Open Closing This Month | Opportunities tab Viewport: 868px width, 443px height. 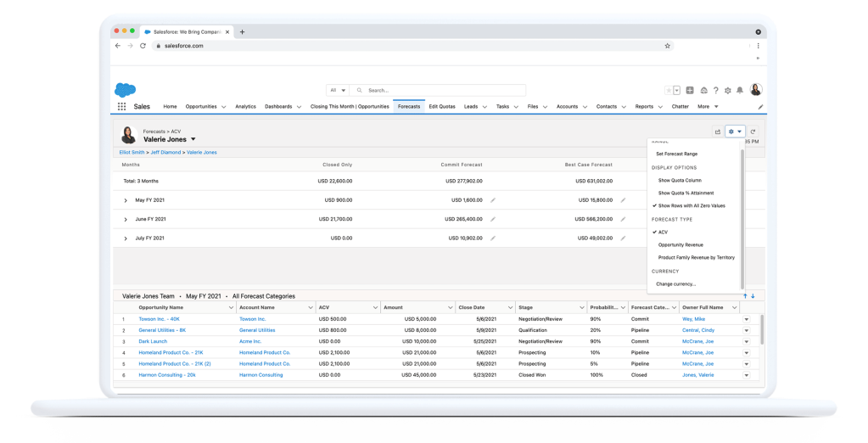coord(350,106)
